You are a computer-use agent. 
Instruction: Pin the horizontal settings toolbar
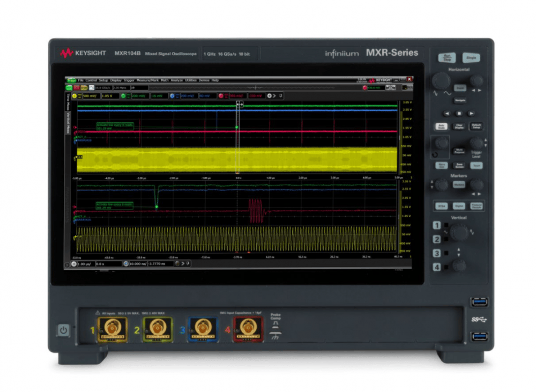188,263
